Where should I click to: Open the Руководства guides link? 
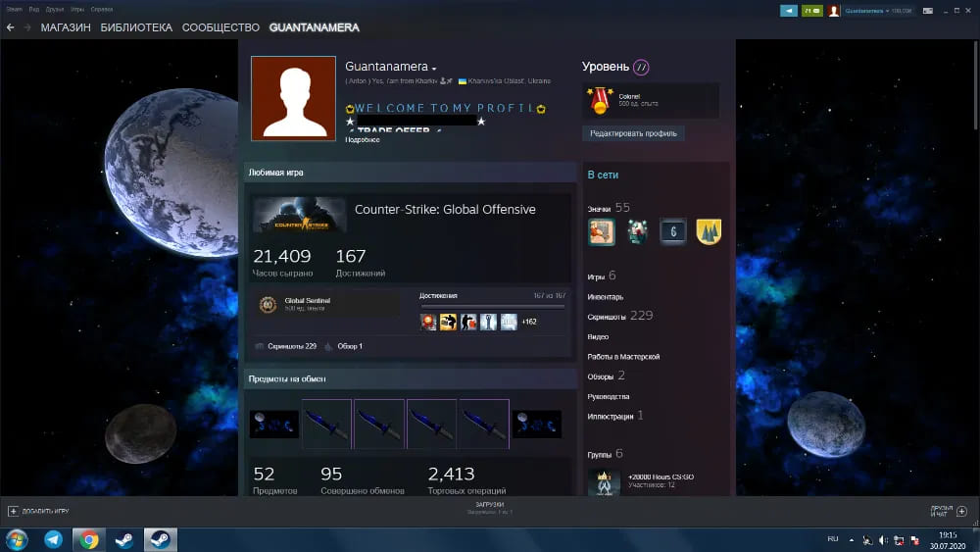(609, 397)
